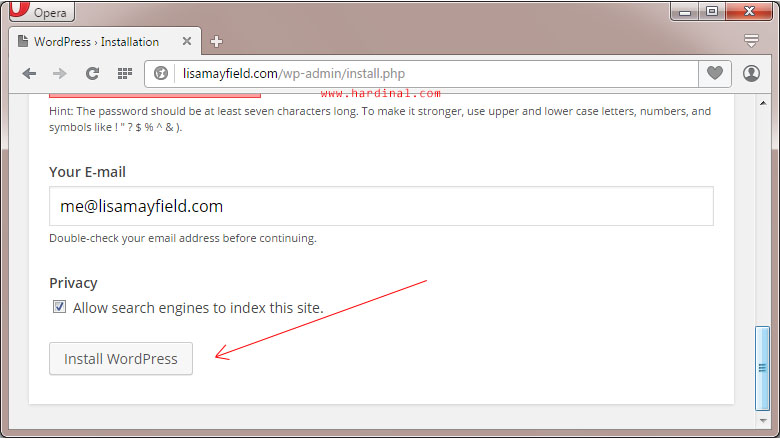The width and height of the screenshot is (780, 439).
Task: Click the "Double-check your email address" hint text
Action: (x=183, y=238)
